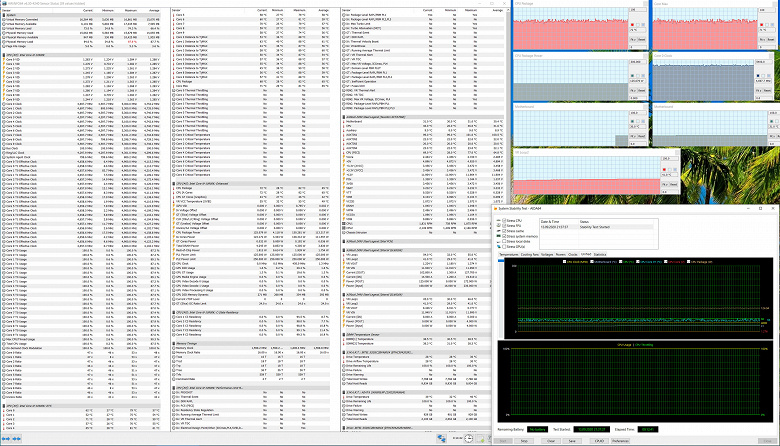Click the clock icon in HWiNFO status bar
This screenshot has width=780, height=446.
click(x=469, y=438)
